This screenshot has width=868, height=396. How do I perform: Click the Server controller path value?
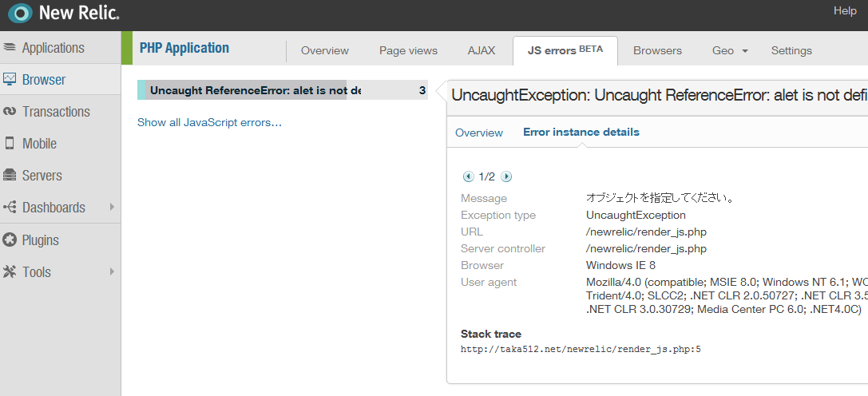[x=646, y=248]
